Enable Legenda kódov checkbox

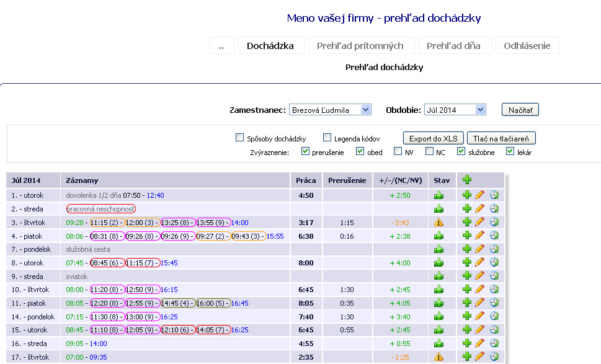pyautogui.click(x=327, y=138)
